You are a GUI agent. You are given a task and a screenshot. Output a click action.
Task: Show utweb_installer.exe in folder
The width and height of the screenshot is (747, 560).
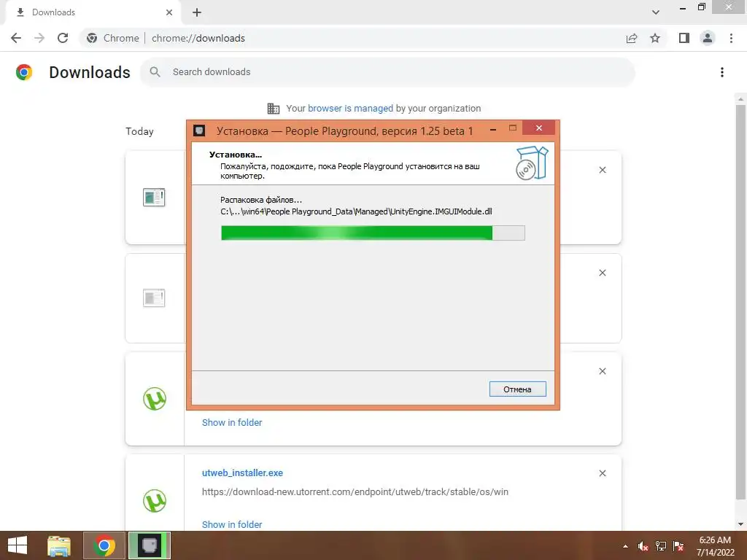[232, 524]
